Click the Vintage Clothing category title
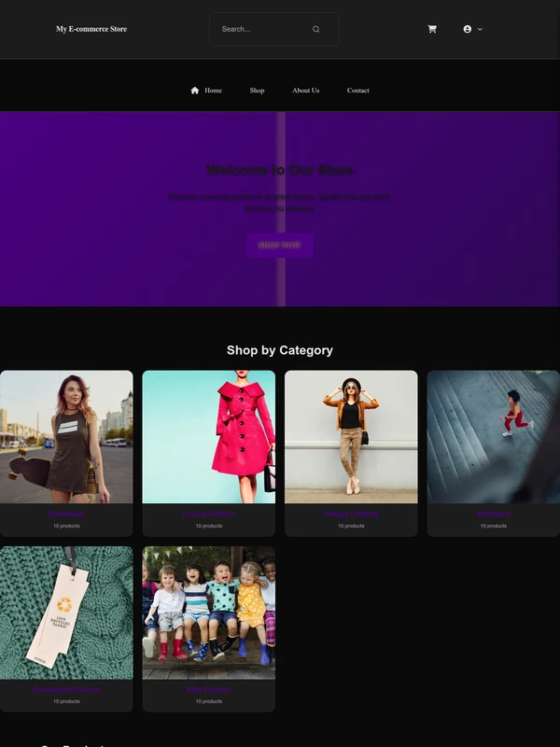 pos(351,514)
